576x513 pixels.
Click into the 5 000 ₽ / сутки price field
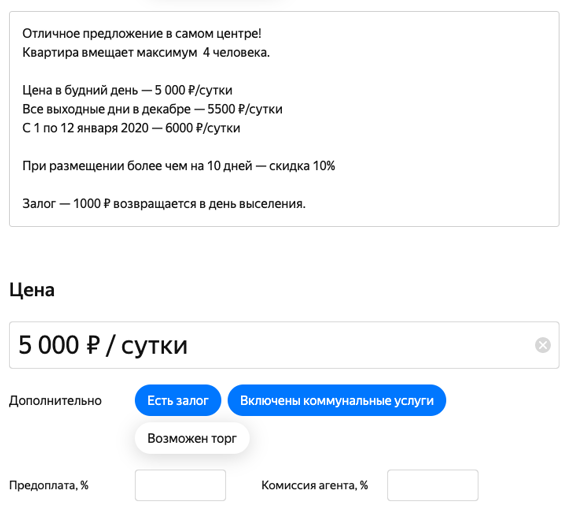284,345
